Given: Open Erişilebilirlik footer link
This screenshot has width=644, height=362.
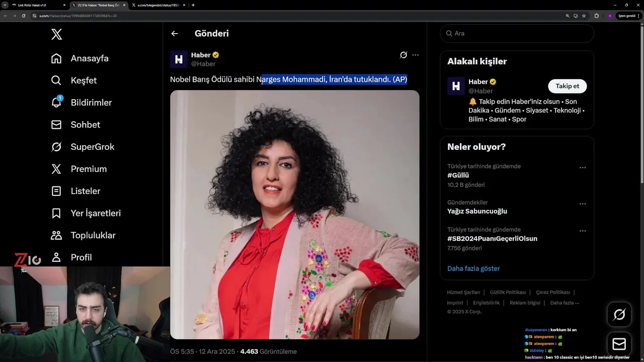Looking at the screenshot, I should [486, 303].
